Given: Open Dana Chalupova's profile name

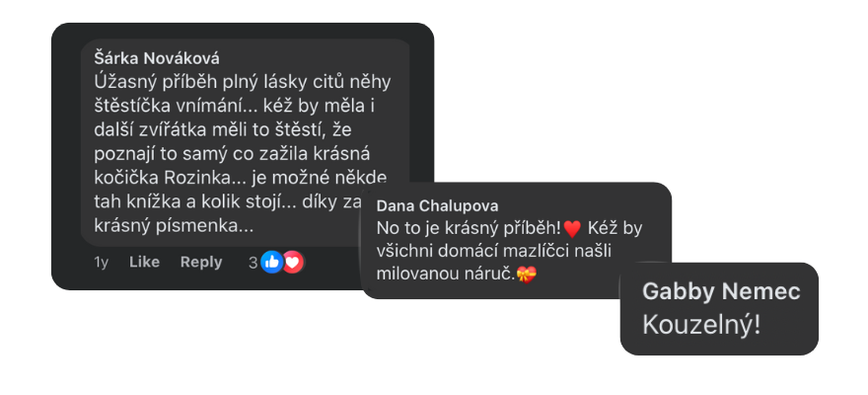Looking at the screenshot, I should [437, 206].
